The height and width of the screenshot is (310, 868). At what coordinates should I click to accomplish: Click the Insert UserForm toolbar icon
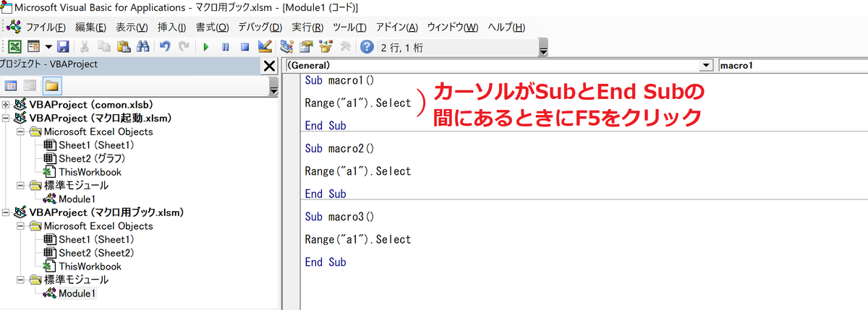tap(33, 48)
